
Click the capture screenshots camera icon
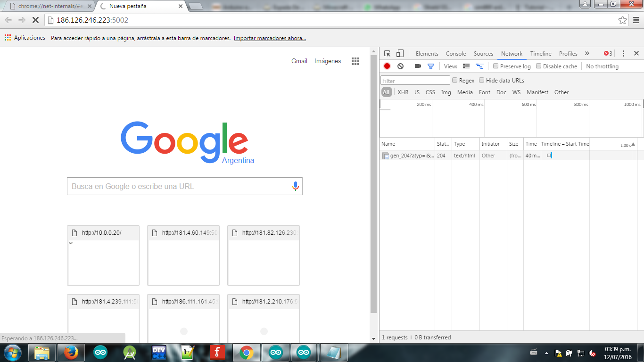(418, 66)
